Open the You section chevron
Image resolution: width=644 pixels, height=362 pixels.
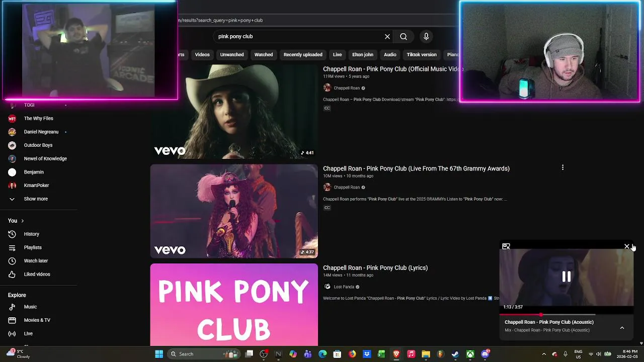point(22,221)
